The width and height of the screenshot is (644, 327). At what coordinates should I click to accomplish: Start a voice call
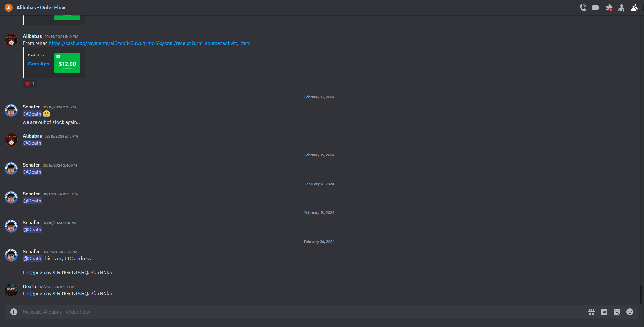(x=583, y=8)
